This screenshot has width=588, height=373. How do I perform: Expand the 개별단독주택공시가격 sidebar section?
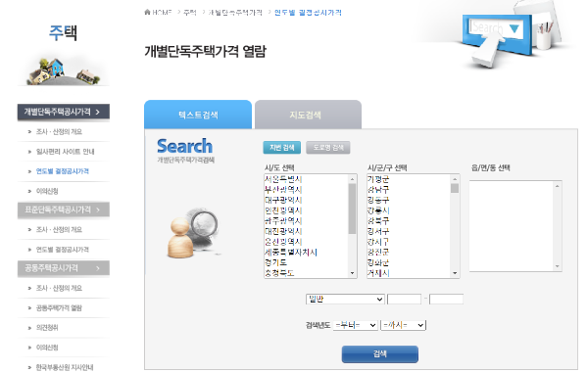click(64, 112)
